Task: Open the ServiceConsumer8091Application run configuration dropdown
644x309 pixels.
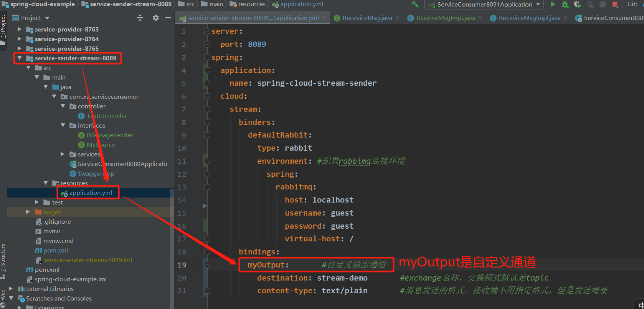Action: (485, 5)
